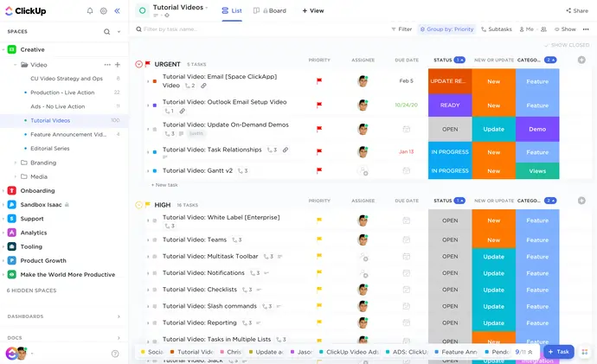Open Support space icon
Screen dimensions: 597x364
point(12,219)
